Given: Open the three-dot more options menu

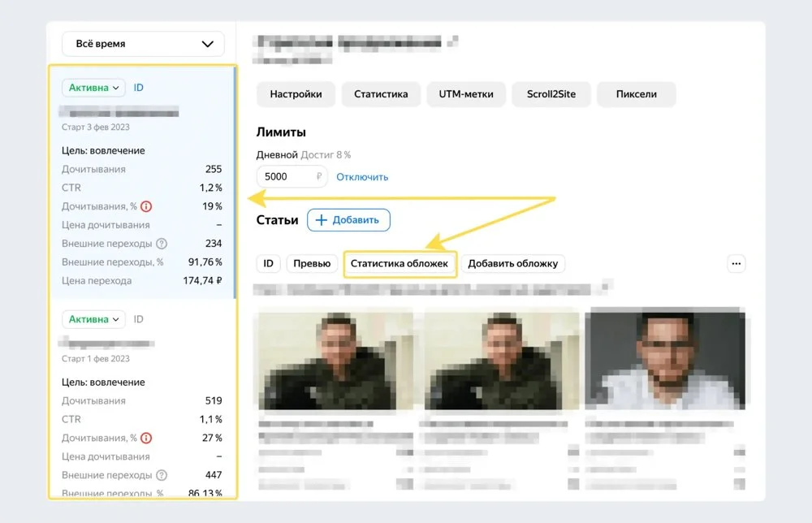Looking at the screenshot, I should pyautogui.click(x=736, y=263).
